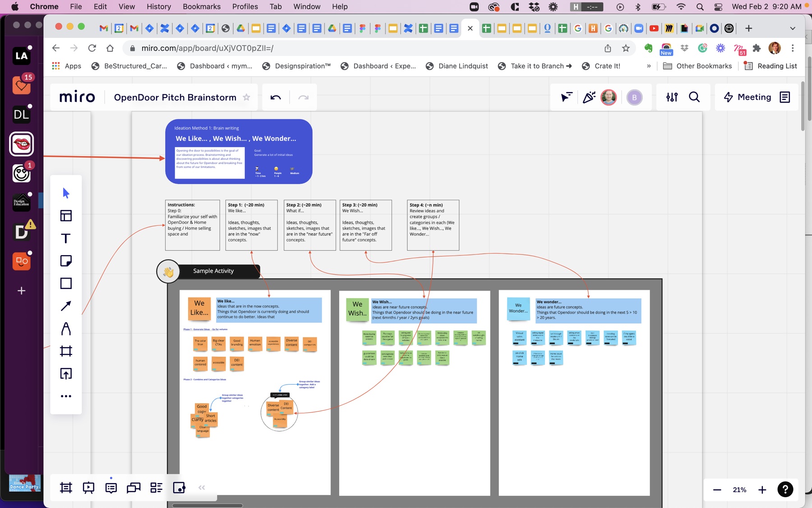Screen dimensions: 812x508
Task: Click the Meeting button
Action: [x=747, y=97]
